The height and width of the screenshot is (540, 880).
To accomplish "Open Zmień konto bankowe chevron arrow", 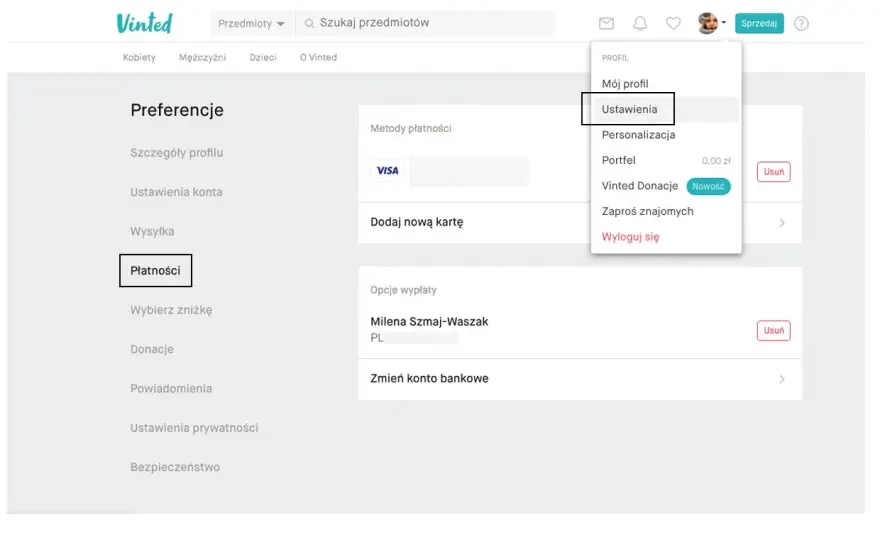I will [x=782, y=379].
